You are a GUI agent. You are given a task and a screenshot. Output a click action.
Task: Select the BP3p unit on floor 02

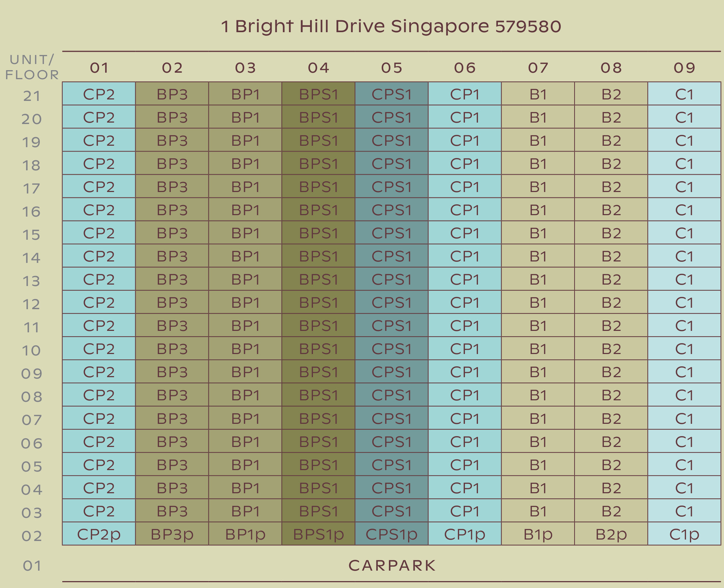pos(172,533)
